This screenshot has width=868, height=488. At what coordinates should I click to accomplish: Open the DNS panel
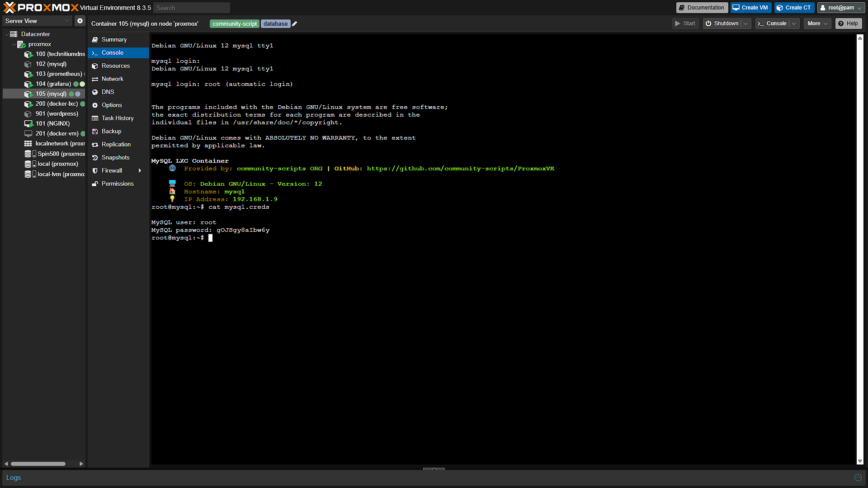[x=118, y=92]
